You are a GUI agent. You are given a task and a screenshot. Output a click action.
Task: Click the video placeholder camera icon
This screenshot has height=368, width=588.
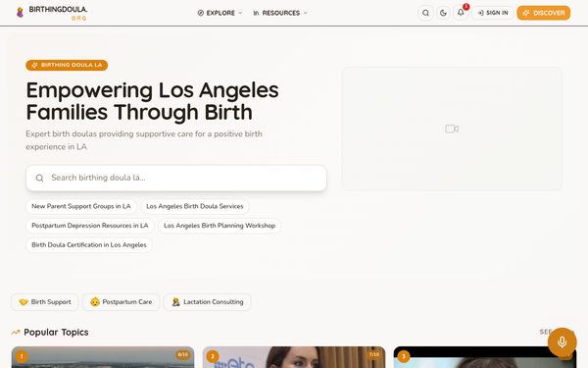tap(452, 129)
